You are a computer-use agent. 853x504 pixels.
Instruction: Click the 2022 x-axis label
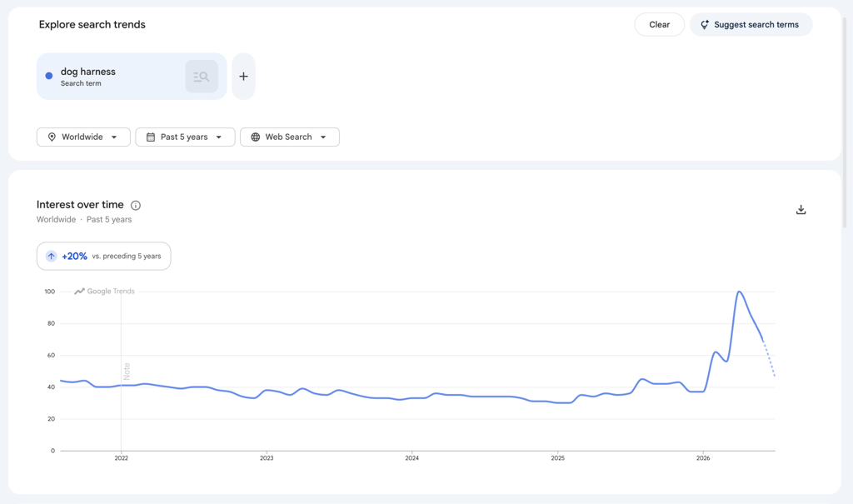pyautogui.click(x=122, y=458)
